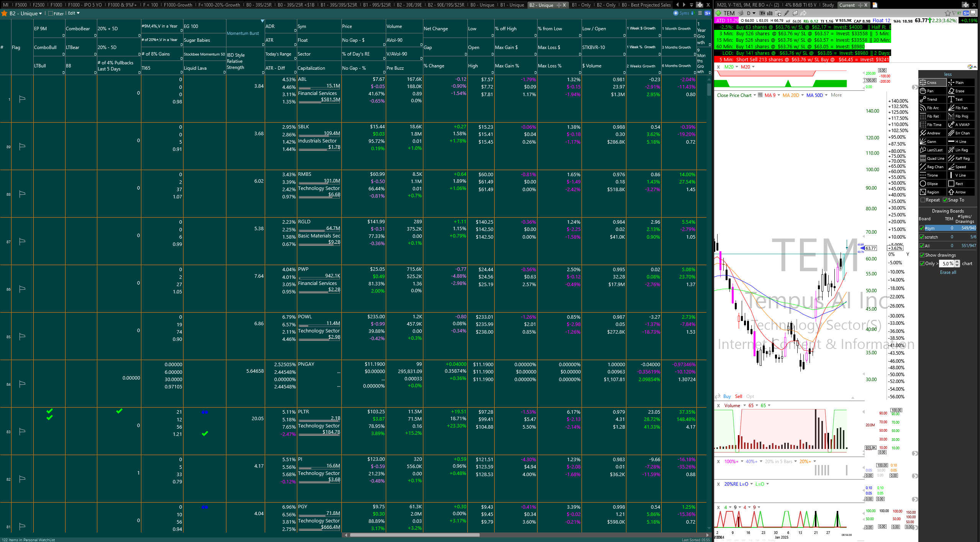
Task: Click the Buy button under the chart
Action: (727, 396)
